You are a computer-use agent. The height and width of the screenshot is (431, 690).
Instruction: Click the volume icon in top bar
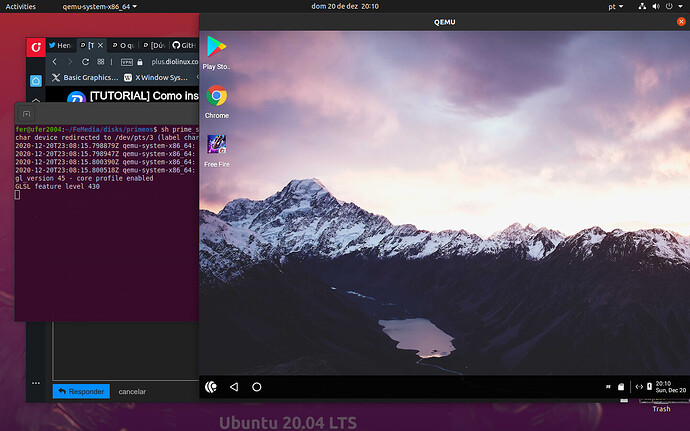point(656,6)
